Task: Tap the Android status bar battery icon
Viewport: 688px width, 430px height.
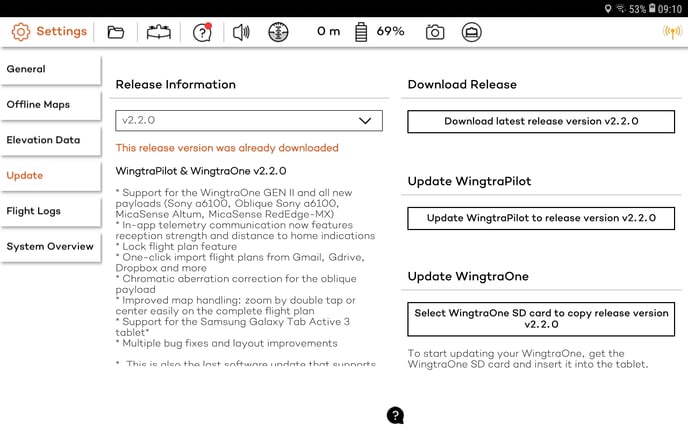Action: pyautogui.click(x=652, y=8)
